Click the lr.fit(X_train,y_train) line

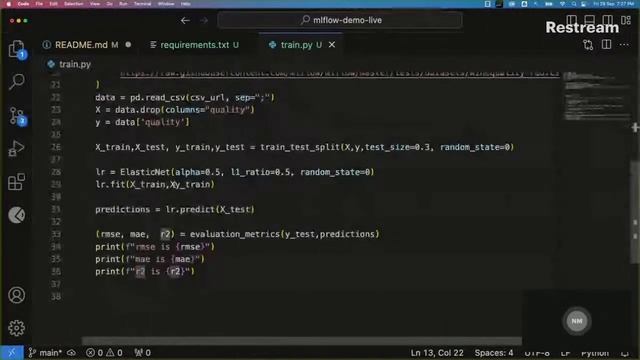155,184
